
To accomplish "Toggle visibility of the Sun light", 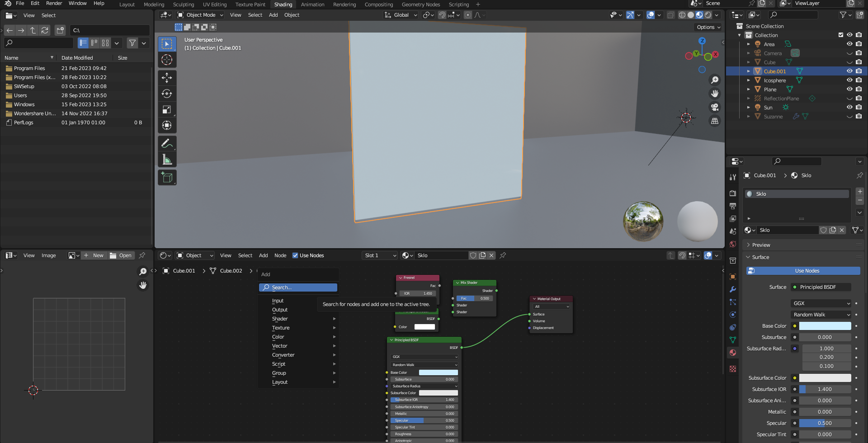I will point(849,108).
